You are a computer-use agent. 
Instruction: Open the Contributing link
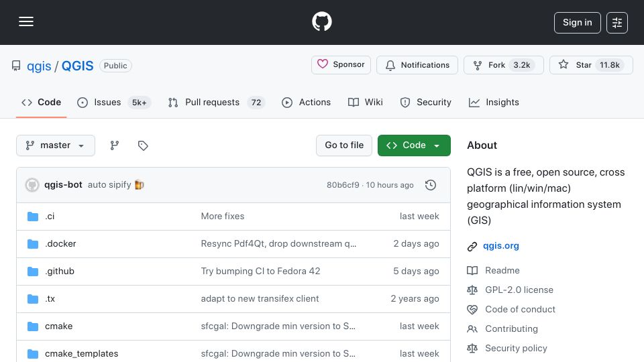[511, 328]
